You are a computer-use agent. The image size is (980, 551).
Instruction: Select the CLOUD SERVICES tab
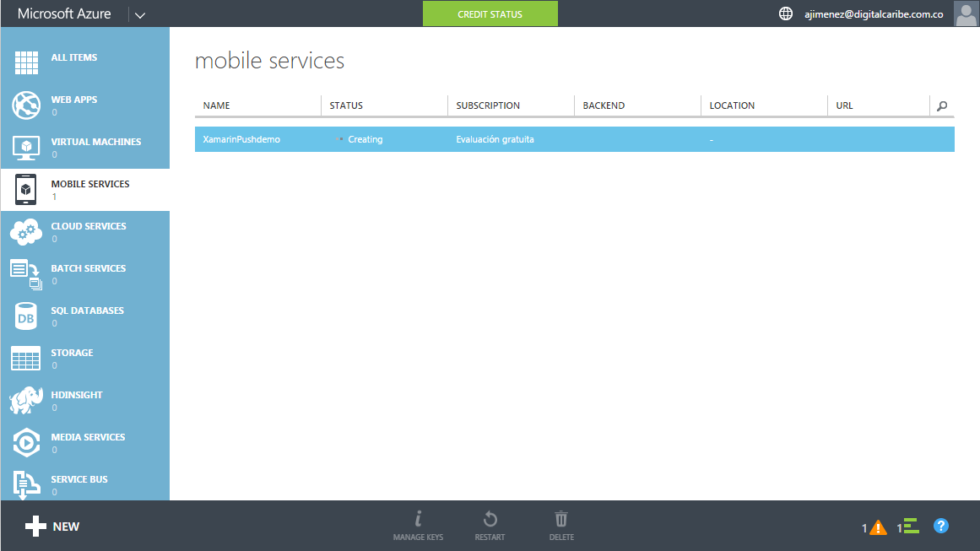click(85, 232)
